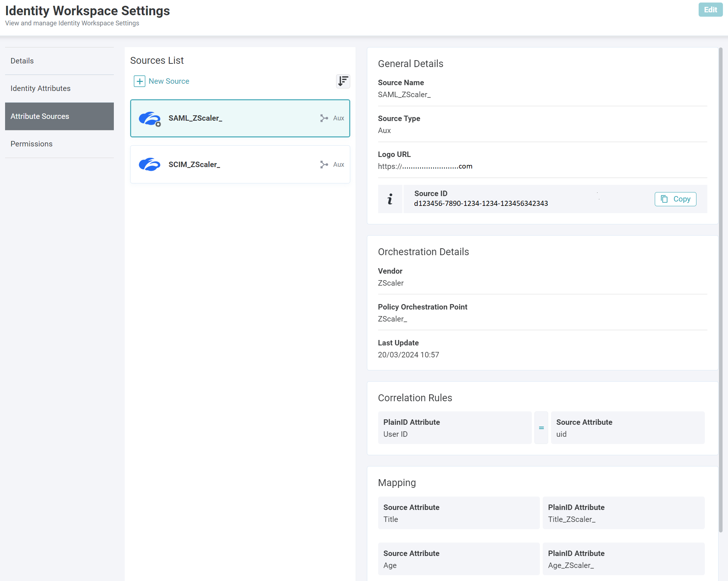Viewport: 728px width, 581px height.
Task: Click the plus icon beside New Source
Action: click(x=140, y=81)
